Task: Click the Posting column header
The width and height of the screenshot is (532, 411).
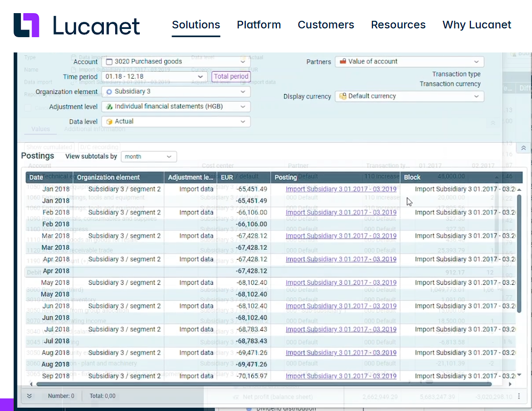Action: (x=335, y=177)
